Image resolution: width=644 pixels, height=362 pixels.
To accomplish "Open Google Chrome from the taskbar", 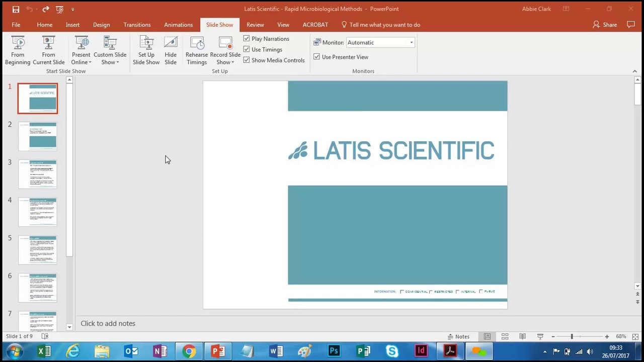I will click(x=189, y=351).
